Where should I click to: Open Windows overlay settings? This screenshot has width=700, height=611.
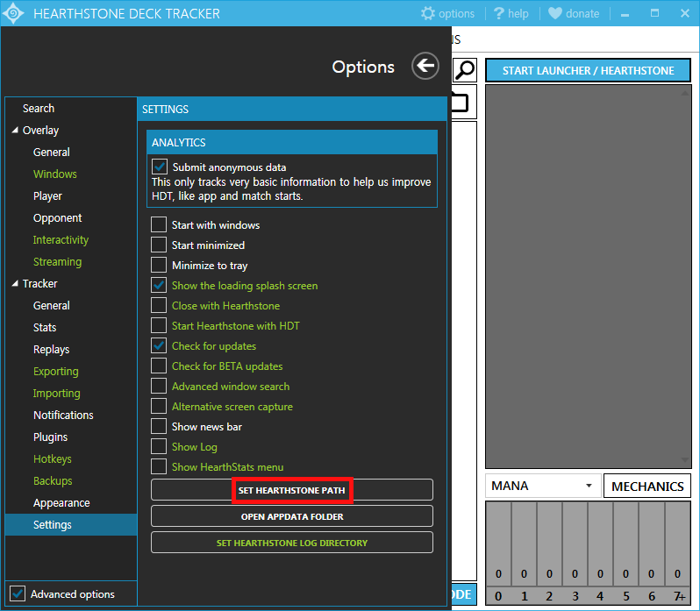[x=55, y=174]
